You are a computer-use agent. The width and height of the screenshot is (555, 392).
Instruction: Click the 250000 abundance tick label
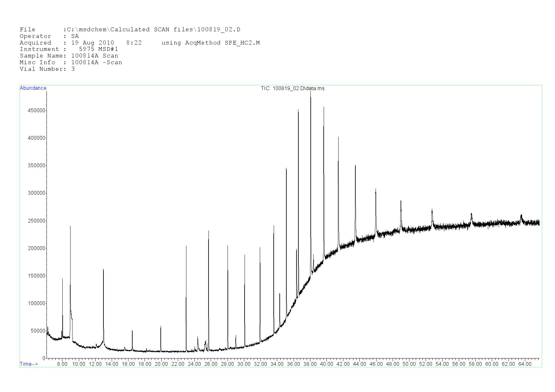(x=37, y=221)
